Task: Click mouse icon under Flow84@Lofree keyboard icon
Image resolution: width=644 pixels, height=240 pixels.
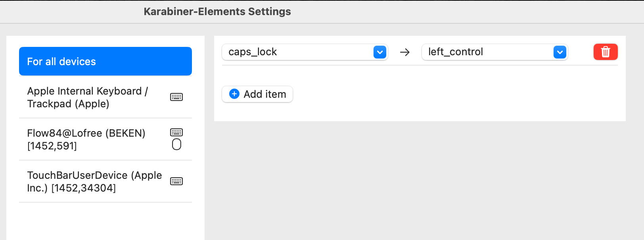Action: pyautogui.click(x=176, y=144)
